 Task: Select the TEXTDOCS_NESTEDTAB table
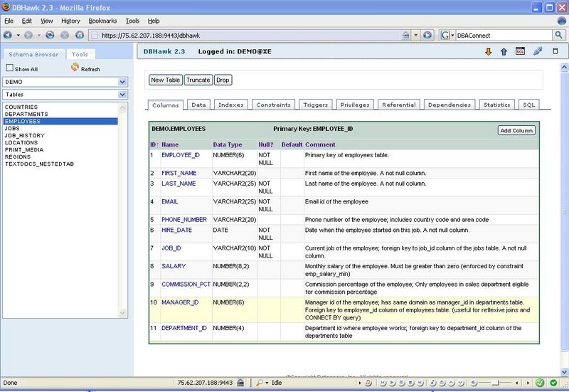point(39,164)
